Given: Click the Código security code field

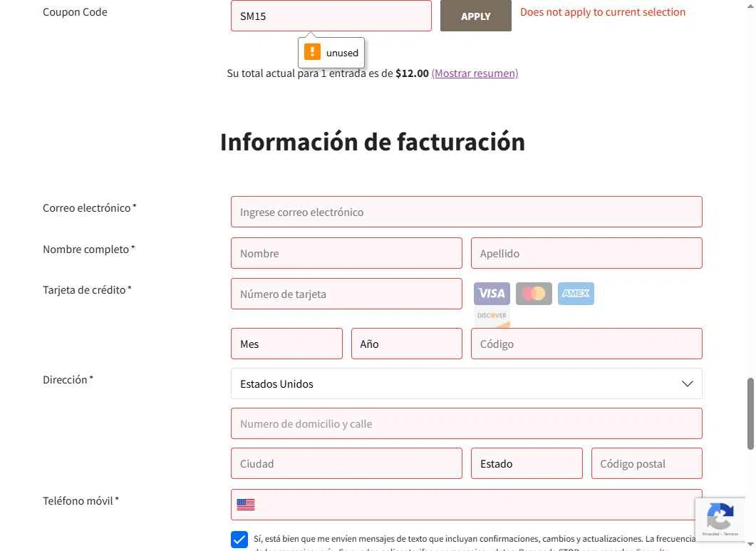Looking at the screenshot, I should coord(586,344).
